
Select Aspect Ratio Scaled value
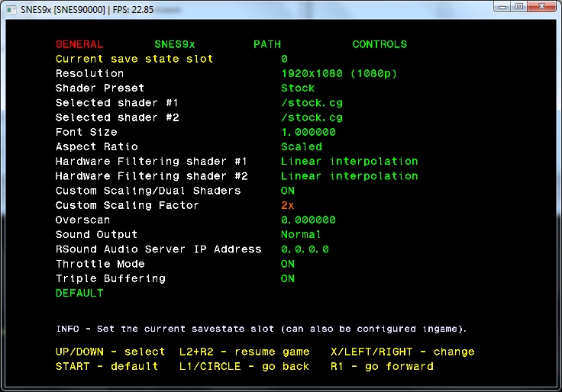[301, 146]
